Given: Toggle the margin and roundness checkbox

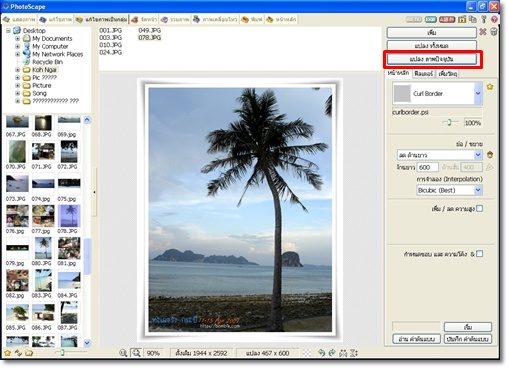Looking at the screenshot, I should tap(480, 254).
